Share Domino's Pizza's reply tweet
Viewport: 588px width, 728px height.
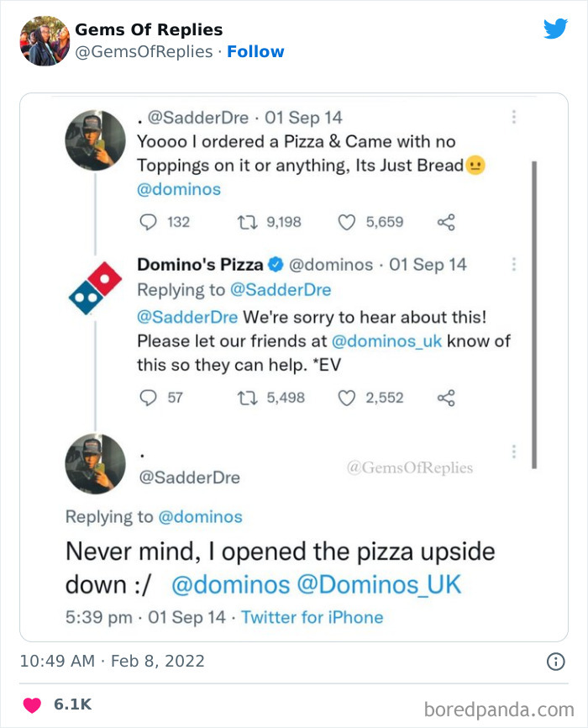[x=446, y=398]
